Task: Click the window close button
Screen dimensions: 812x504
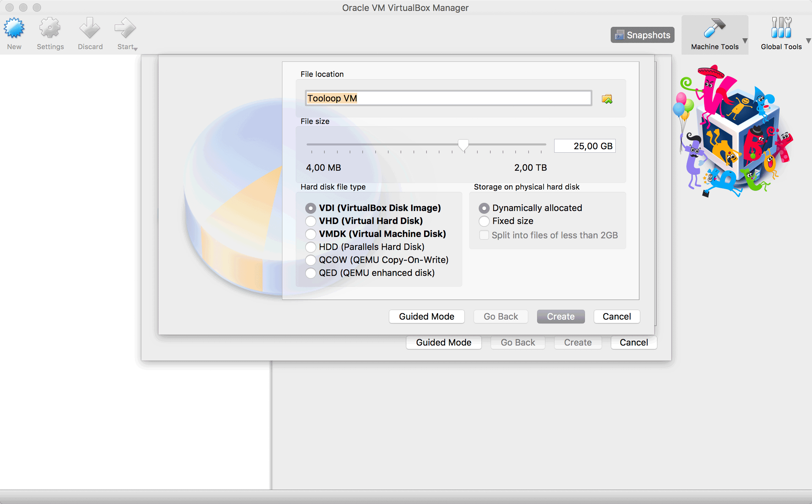Action: (x=9, y=7)
